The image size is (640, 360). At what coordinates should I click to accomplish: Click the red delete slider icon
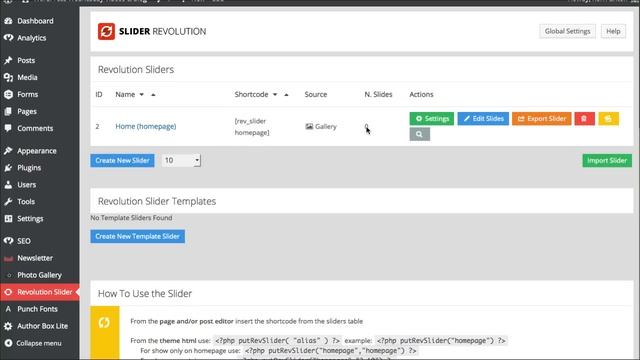tap(584, 119)
